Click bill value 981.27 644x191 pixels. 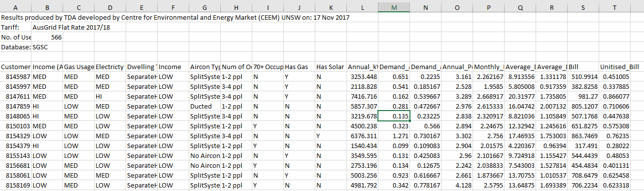(x=583, y=97)
